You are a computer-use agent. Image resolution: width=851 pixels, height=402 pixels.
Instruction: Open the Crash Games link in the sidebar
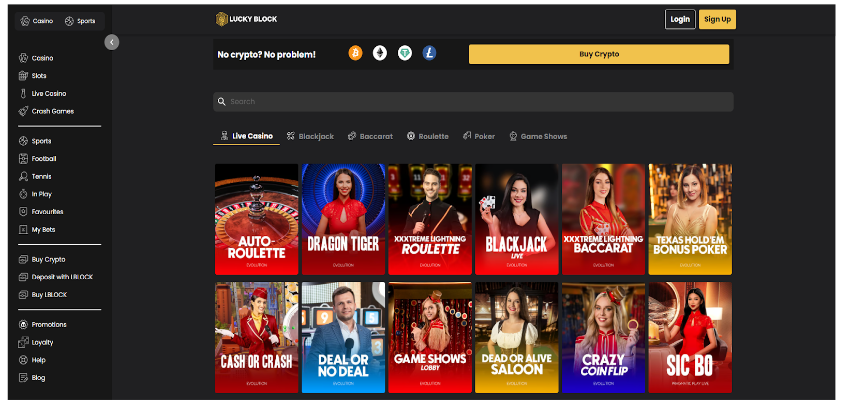(x=53, y=111)
